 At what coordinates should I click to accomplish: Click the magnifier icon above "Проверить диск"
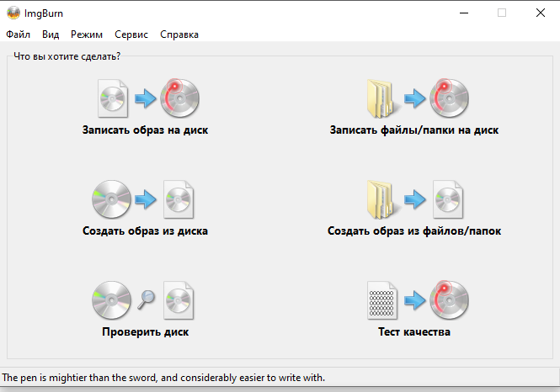[147, 297]
